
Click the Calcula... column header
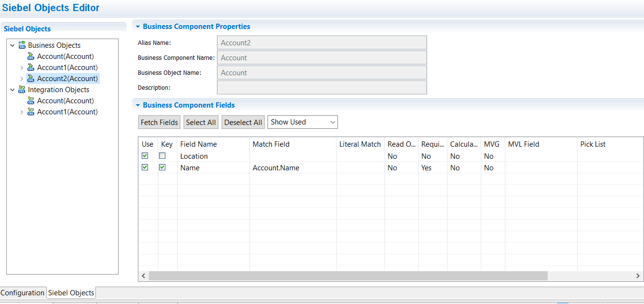pos(464,144)
